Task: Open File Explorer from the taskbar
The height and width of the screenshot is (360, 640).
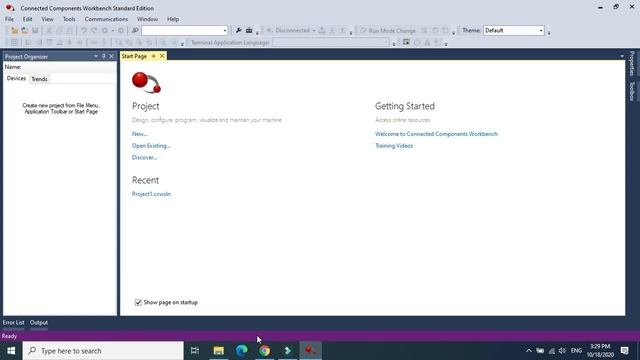Action: (219, 351)
